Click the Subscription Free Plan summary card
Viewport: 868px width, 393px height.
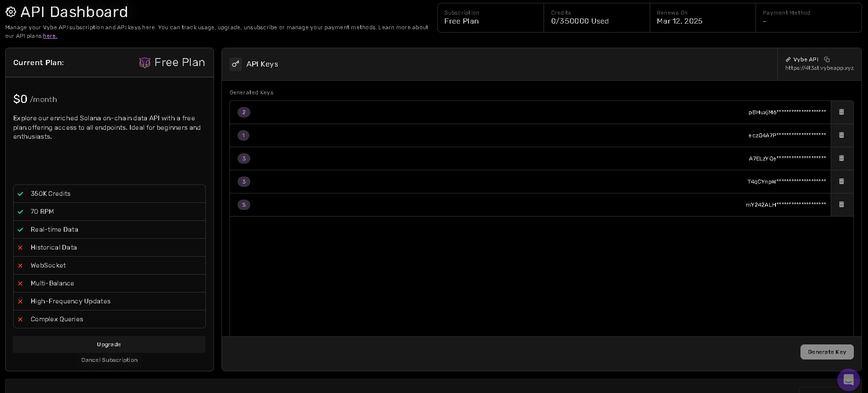(491, 18)
